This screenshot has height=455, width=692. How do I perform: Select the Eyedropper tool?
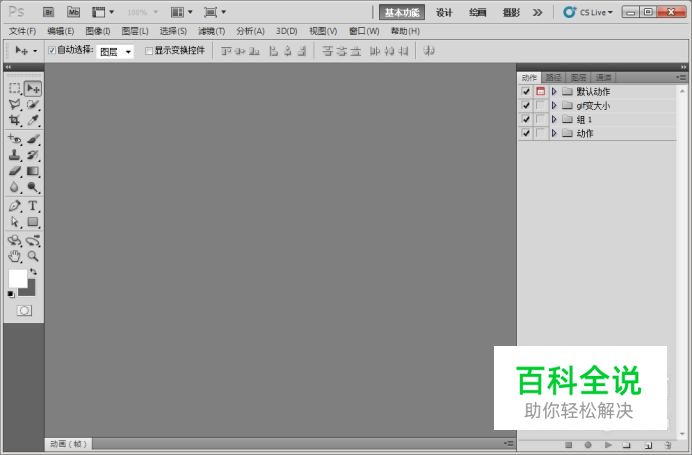point(33,120)
